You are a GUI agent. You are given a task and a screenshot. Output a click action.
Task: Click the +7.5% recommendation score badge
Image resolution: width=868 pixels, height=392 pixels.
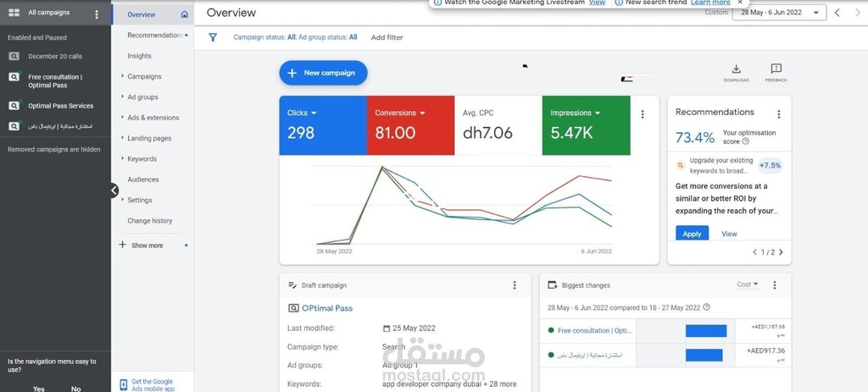(770, 165)
